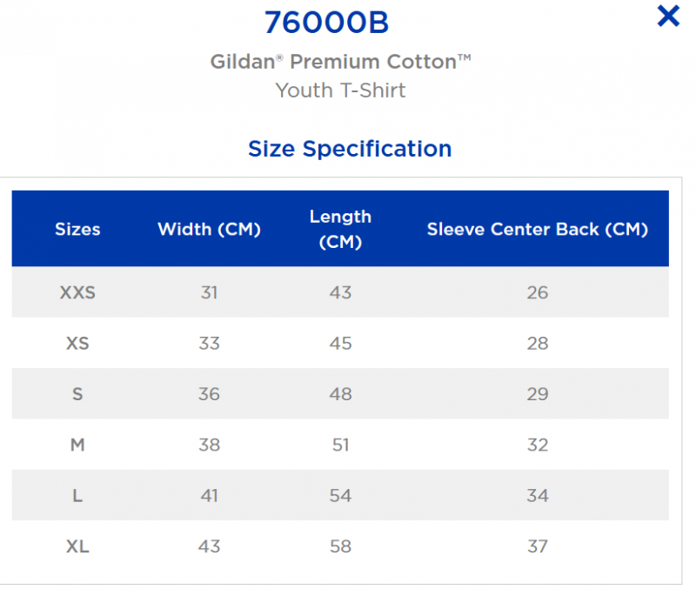The image size is (696, 616).
Task: Click the XL size row label
Action: [x=77, y=546]
